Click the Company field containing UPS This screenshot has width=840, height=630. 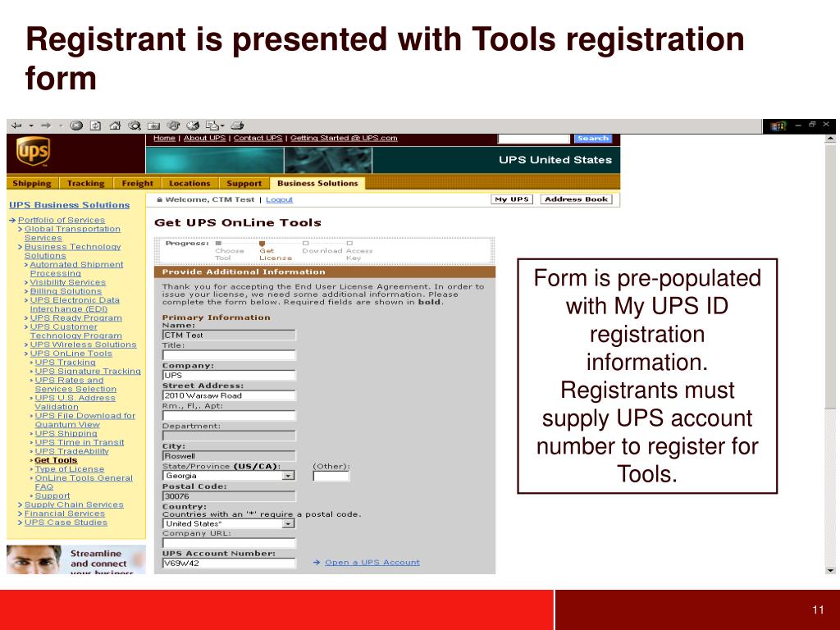[x=229, y=375]
